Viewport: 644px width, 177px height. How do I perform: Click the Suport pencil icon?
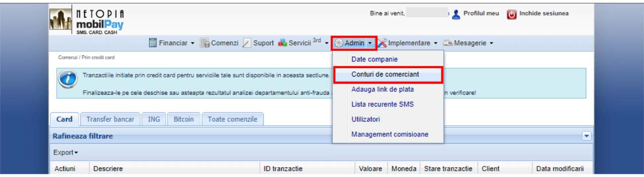[x=246, y=43]
